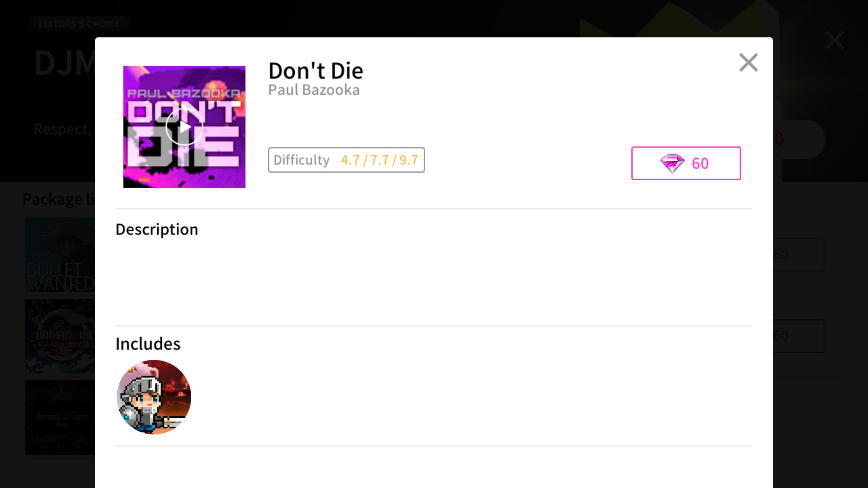The image size is (868, 488).
Task: Click the Bullet Wanted row 60 price button
Action: [798, 255]
